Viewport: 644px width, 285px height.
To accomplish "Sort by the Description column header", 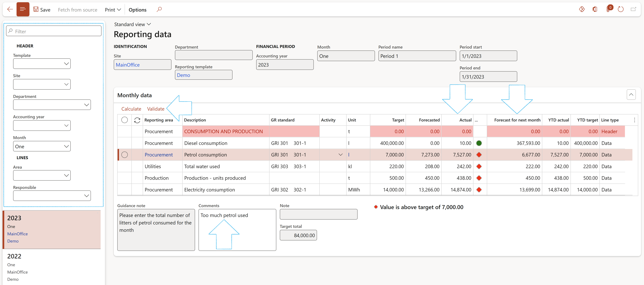I will pyautogui.click(x=226, y=120).
